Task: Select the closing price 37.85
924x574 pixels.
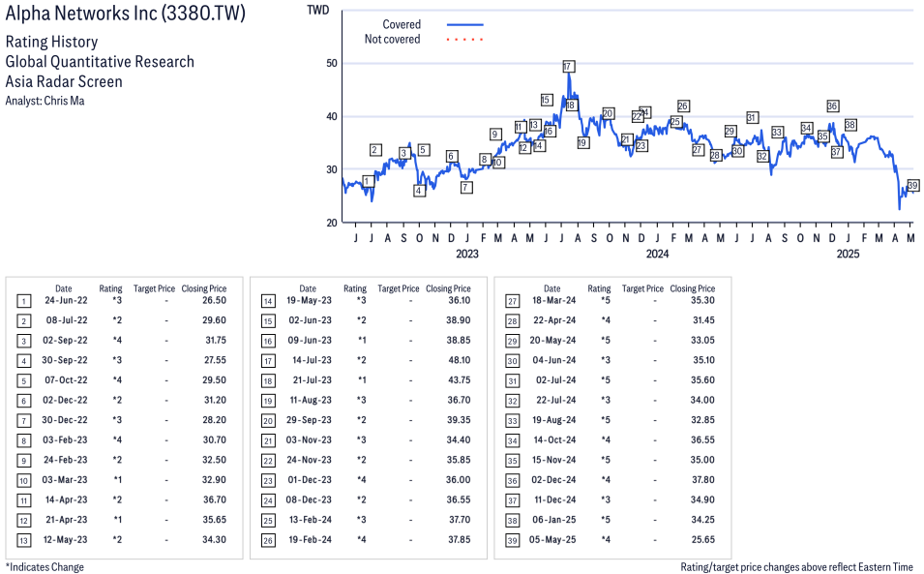Action: coord(459,540)
